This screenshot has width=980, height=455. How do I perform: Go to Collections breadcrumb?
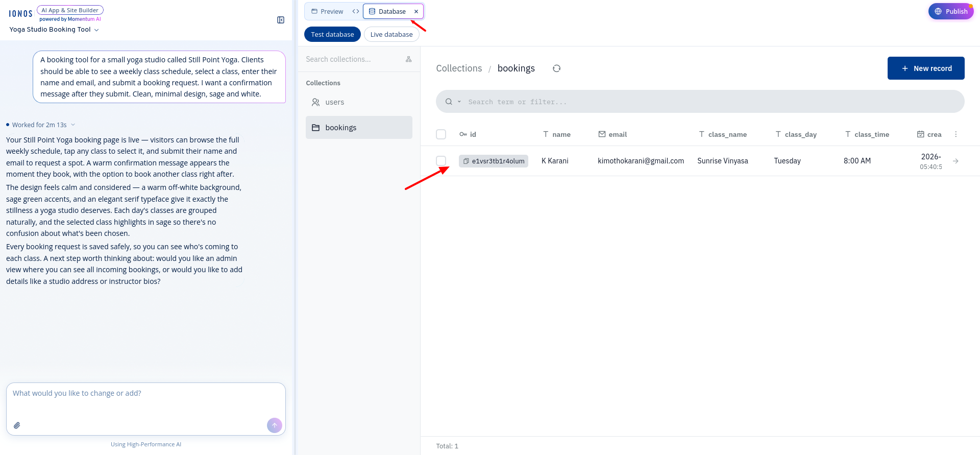[x=459, y=68]
